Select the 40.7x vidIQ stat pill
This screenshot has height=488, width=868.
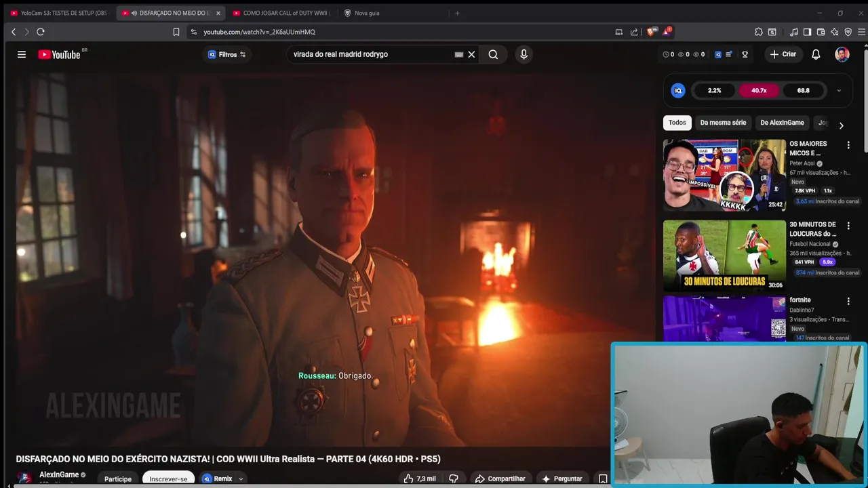click(x=759, y=90)
